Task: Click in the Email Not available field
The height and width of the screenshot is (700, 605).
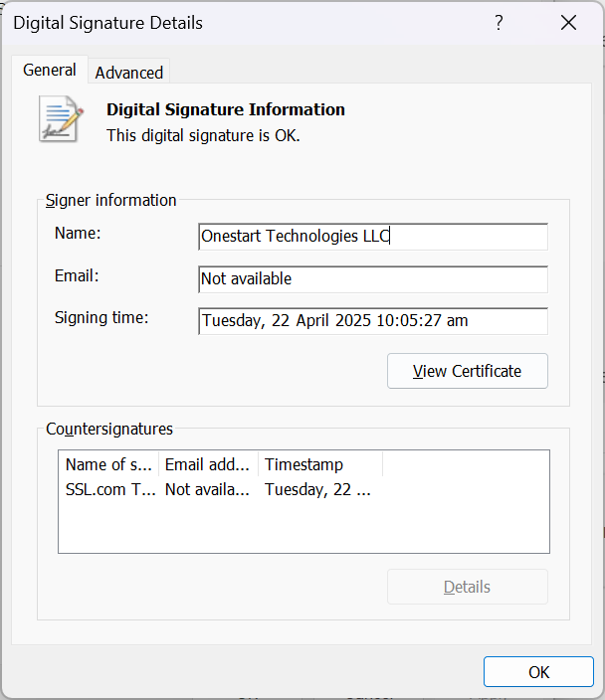Action: click(373, 279)
